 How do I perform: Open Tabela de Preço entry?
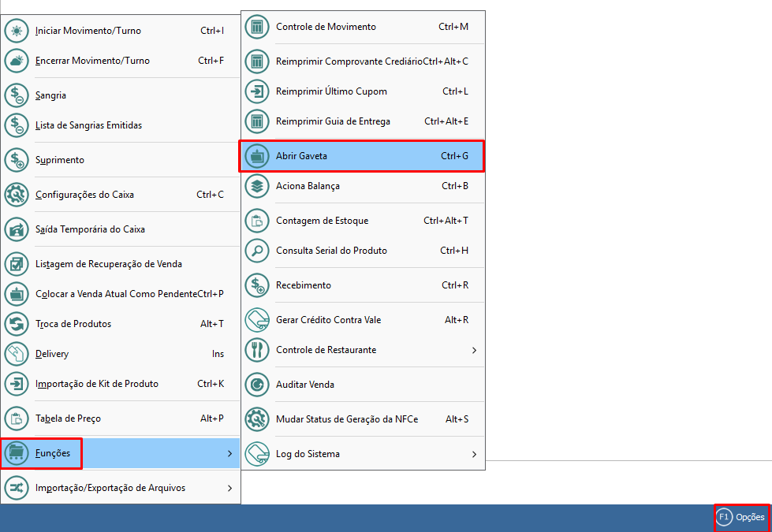pos(68,419)
